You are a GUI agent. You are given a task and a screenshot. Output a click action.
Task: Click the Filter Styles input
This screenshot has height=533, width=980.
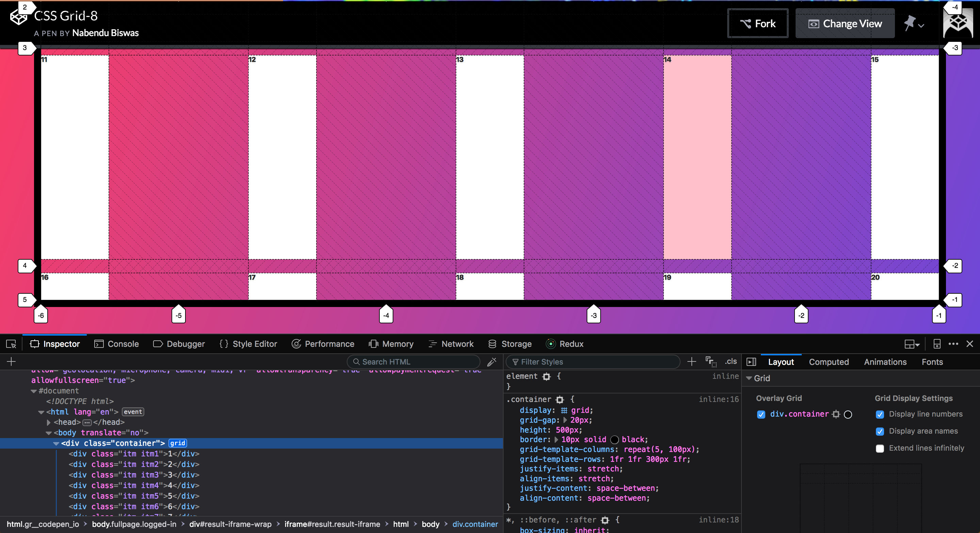coord(593,362)
